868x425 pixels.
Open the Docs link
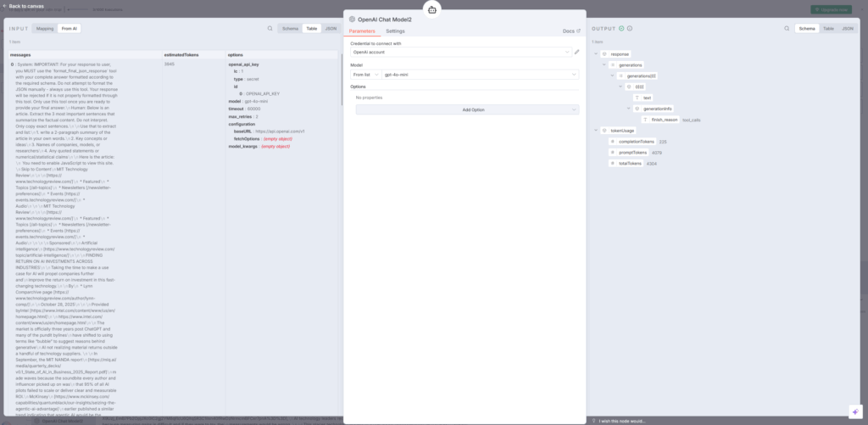(x=571, y=31)
